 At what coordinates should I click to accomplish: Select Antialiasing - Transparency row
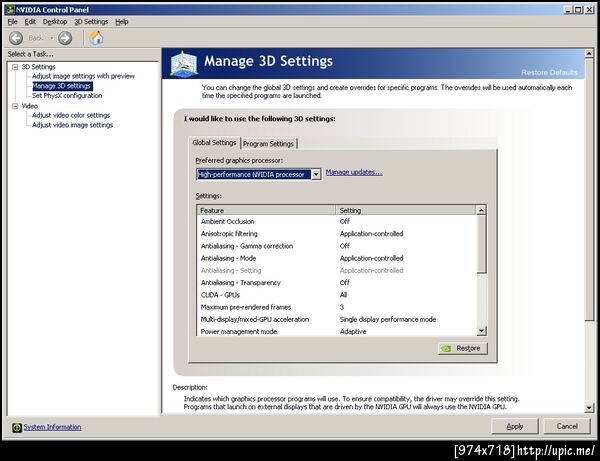(x=337, y=283)
